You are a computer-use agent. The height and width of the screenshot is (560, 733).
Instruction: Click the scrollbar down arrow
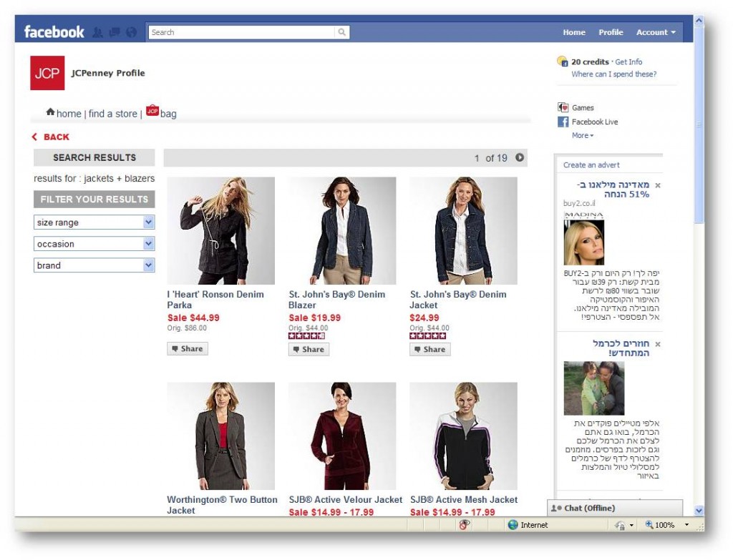click(699, 511)
